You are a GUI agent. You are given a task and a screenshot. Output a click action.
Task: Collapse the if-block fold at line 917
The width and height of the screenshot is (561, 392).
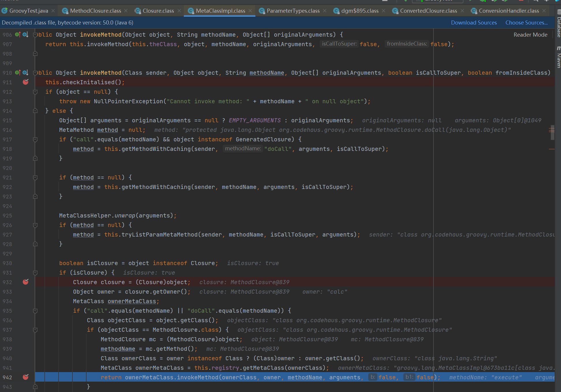35,140
